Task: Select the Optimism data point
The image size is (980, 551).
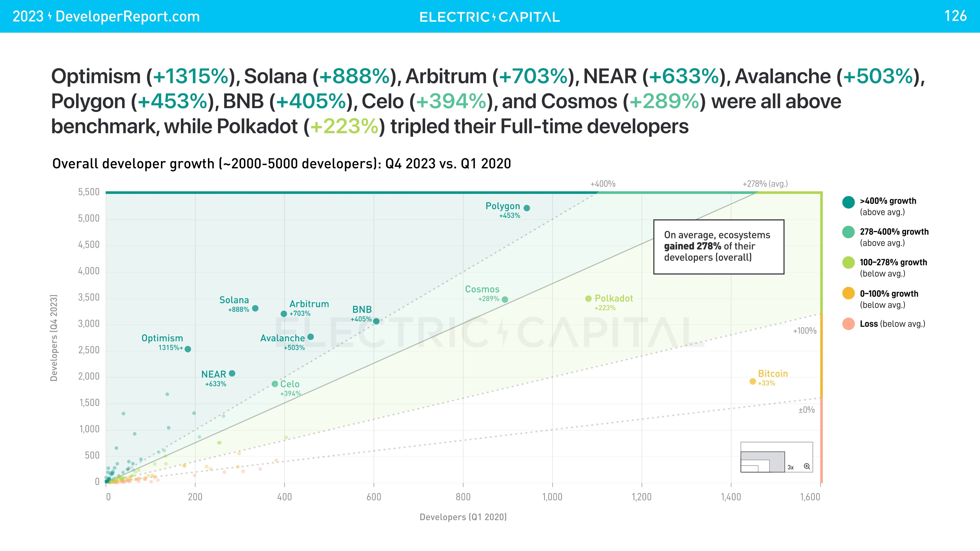Action: 188,349
